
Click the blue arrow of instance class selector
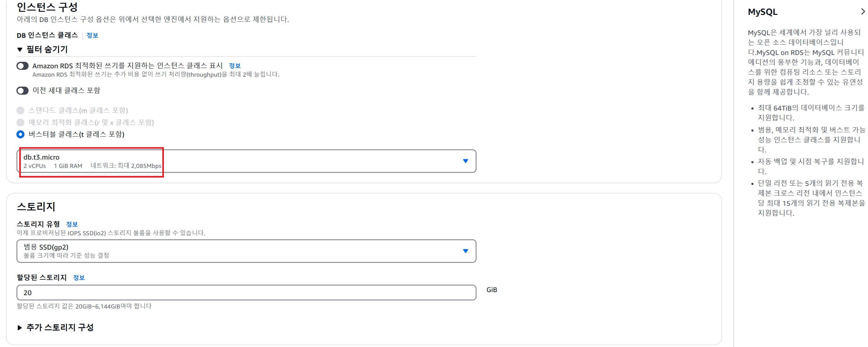465,161
